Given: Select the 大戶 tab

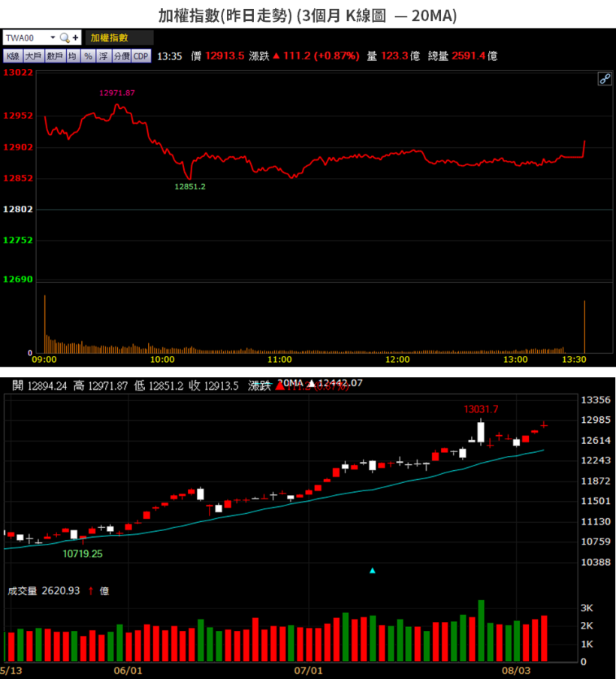Looking at the screenshot, I should [33, 56].
